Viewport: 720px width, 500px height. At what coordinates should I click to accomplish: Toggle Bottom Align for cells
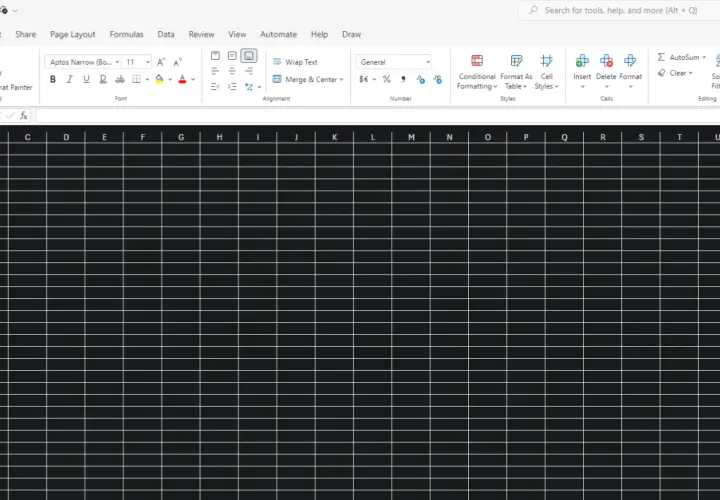point(249,56)
